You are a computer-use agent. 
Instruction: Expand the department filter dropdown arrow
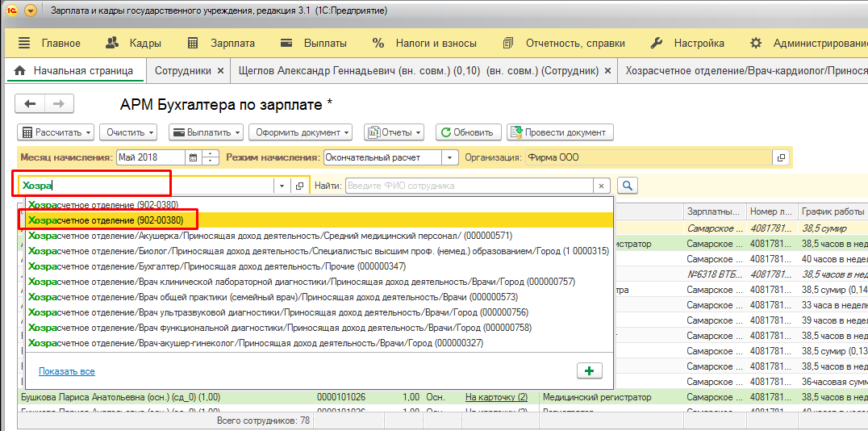point(282,186)
